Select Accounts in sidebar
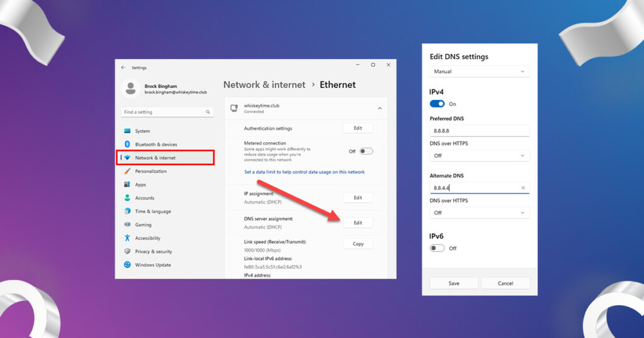This screenshot has height=338, width=644. (145, 198)
